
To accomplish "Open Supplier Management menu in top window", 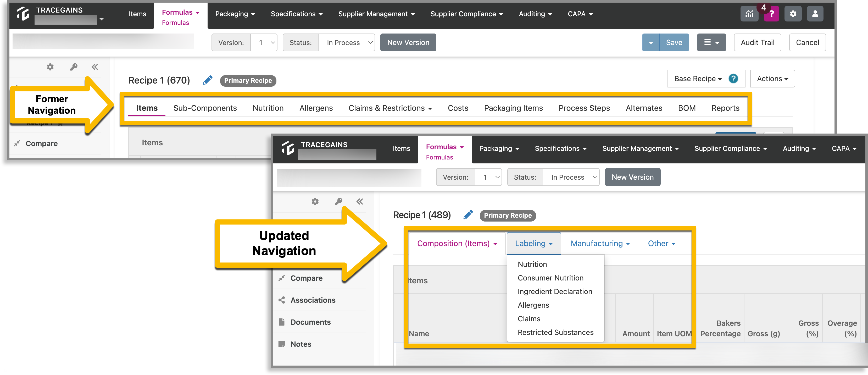I will pyautogui.click(x=376, y=14).
